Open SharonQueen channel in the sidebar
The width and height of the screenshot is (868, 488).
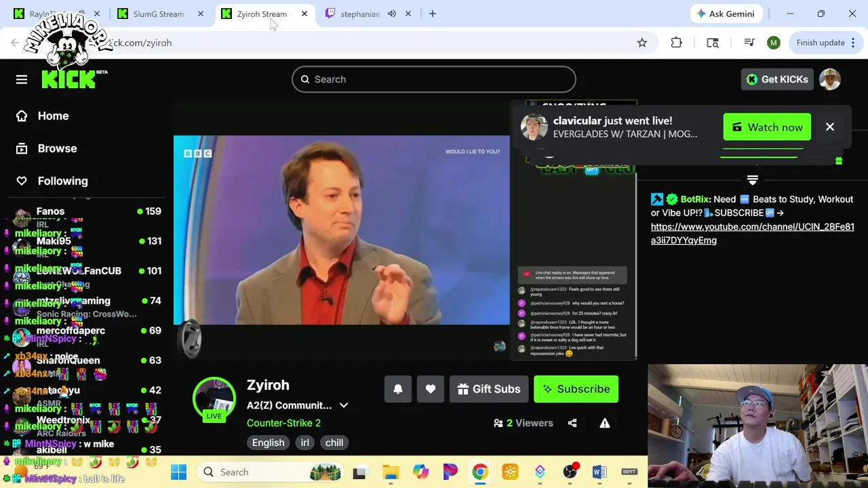(x=87, y=365)
